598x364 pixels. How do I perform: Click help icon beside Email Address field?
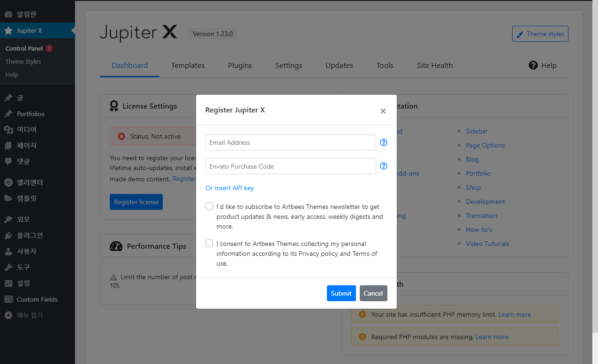click(x=384, y=142)
